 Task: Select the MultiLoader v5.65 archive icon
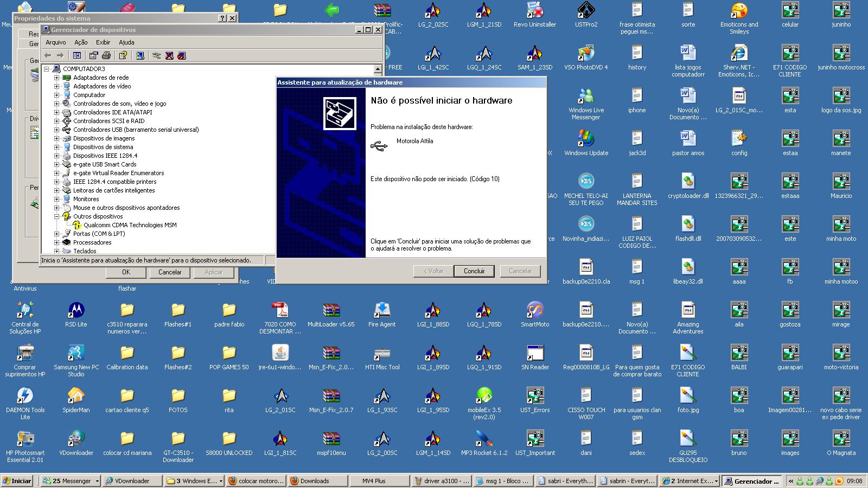(331, 314)
